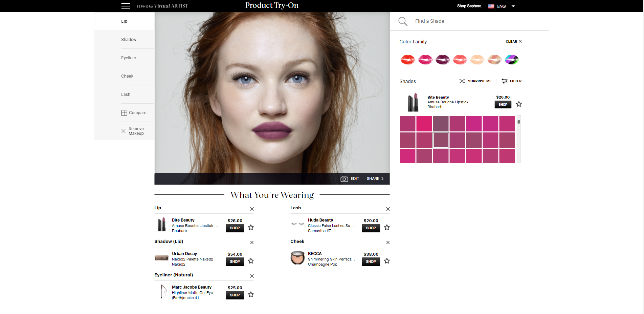Click the Surprise Me label
Image resolution: width=644 pixels, height=314 pixels.
[x=480, y=81]
